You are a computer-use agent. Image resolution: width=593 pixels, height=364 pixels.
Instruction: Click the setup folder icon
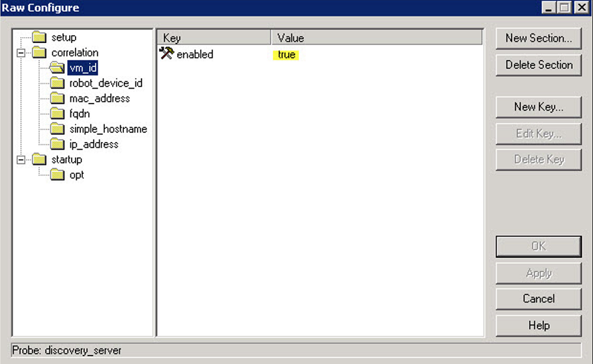39,37
